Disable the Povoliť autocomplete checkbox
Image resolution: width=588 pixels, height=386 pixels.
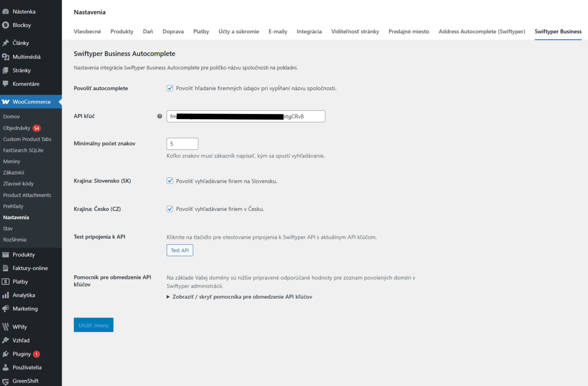pos(170,88)
